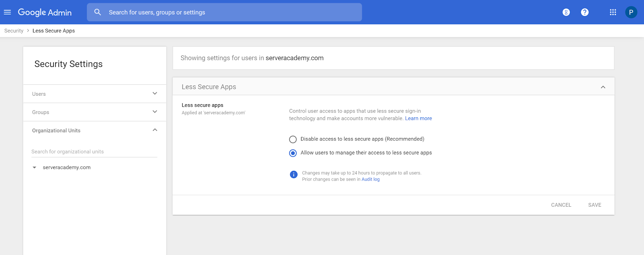The width and height of the screenshot is (644, 255).
Task: Select Disable access to less secure apps
Action: point(293,139)
